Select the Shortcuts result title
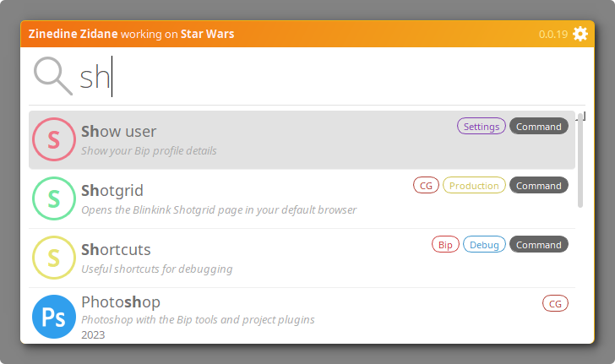 click(116, 250)
